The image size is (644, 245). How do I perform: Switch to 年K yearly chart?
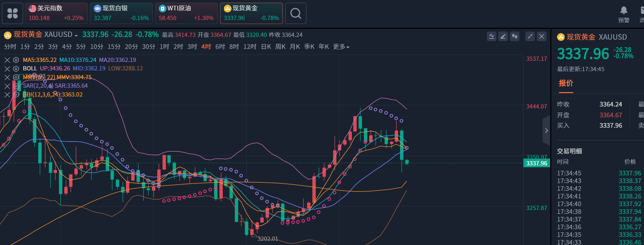point(324,47)
